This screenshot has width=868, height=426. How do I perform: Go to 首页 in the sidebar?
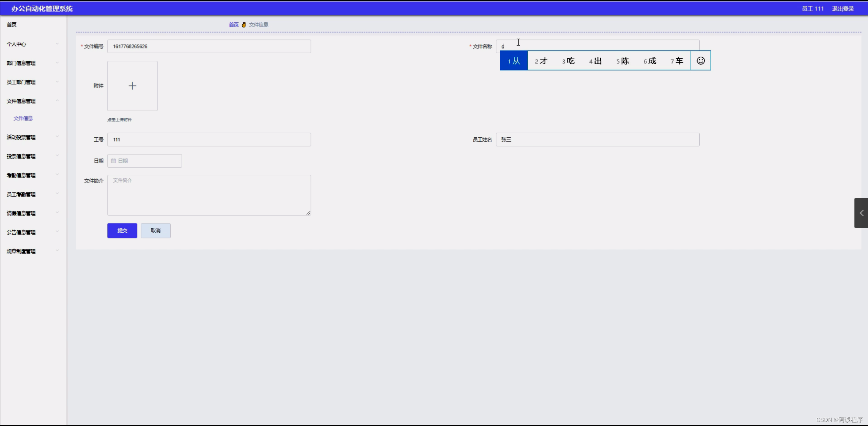click(12, 25)
